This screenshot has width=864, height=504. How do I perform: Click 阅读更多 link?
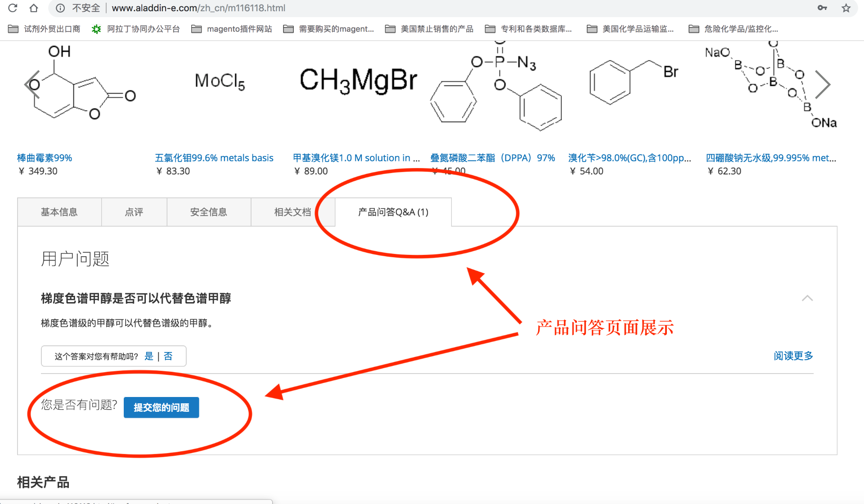(793, 356)
